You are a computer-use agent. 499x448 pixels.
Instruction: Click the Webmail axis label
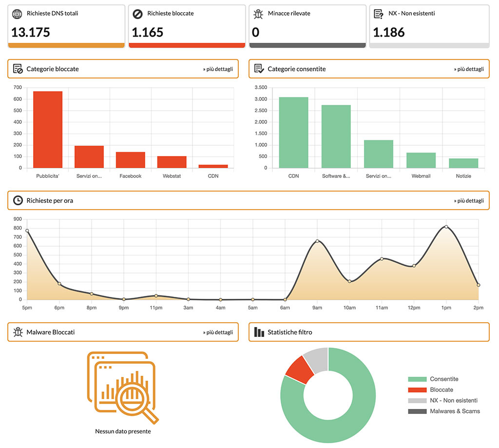tap(421, 176)
